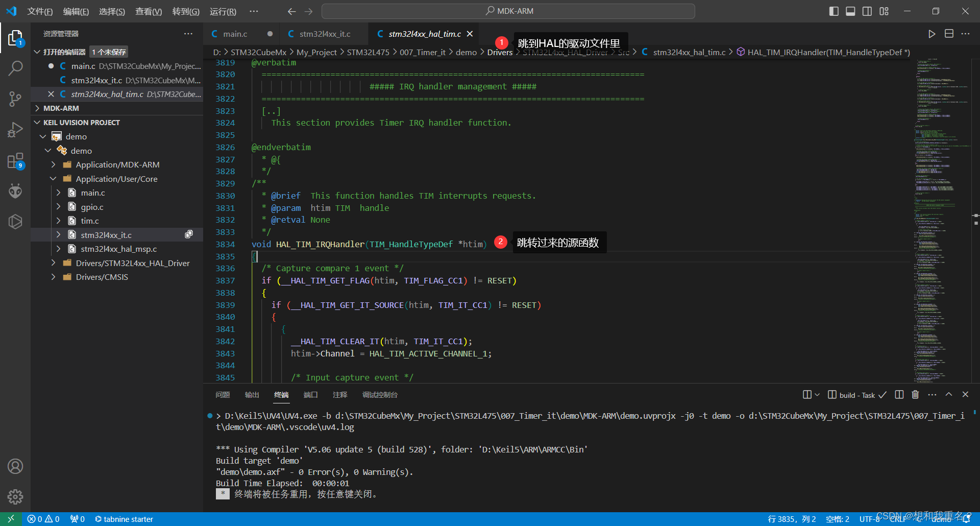Expand Drivers/STM32L4xx_HAL_Driver group
This screenshot has height=526, width=980.
click(x=53, y=263)
